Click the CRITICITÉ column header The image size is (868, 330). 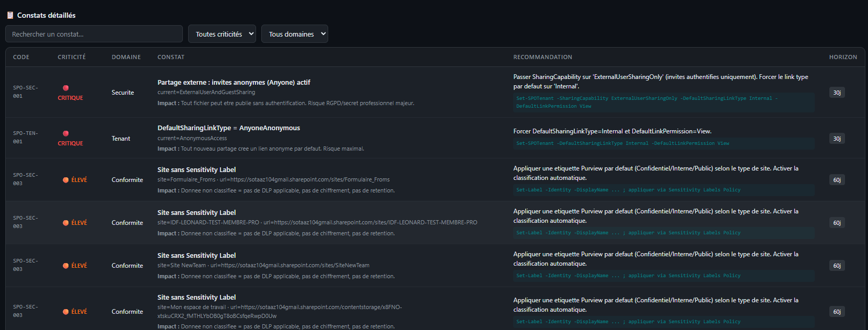point(72,57)
